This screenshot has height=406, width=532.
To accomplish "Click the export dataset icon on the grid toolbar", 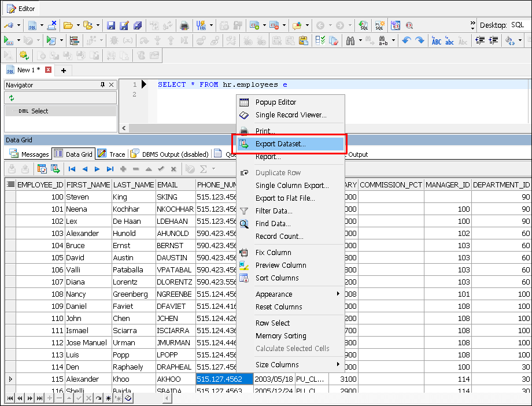I will pyautogui.click(x=55, y=169).
